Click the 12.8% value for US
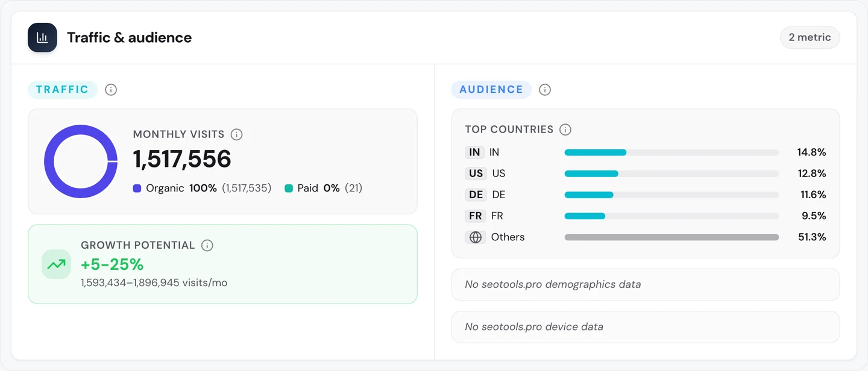868x371 pixels. (x=811, y=173)
